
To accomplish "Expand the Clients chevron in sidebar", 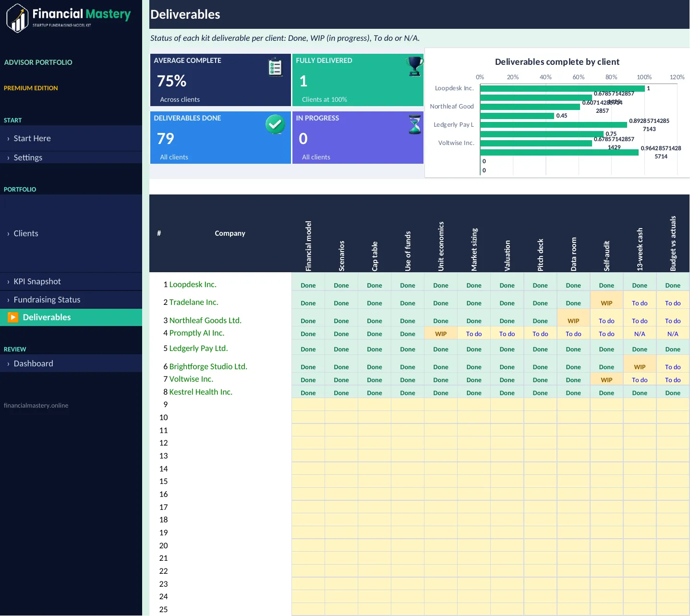I will click(x=8, y=234).
